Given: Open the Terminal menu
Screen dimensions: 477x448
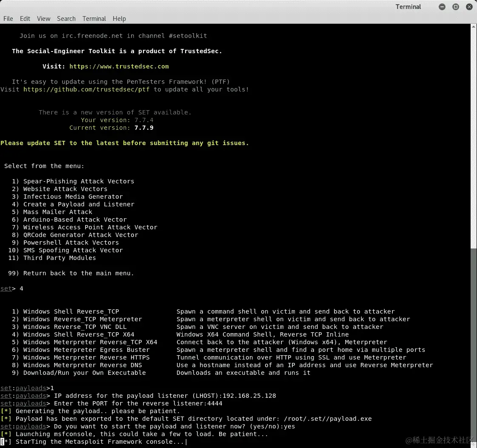Looking at the screenshot, I should [x=94, y=19].
